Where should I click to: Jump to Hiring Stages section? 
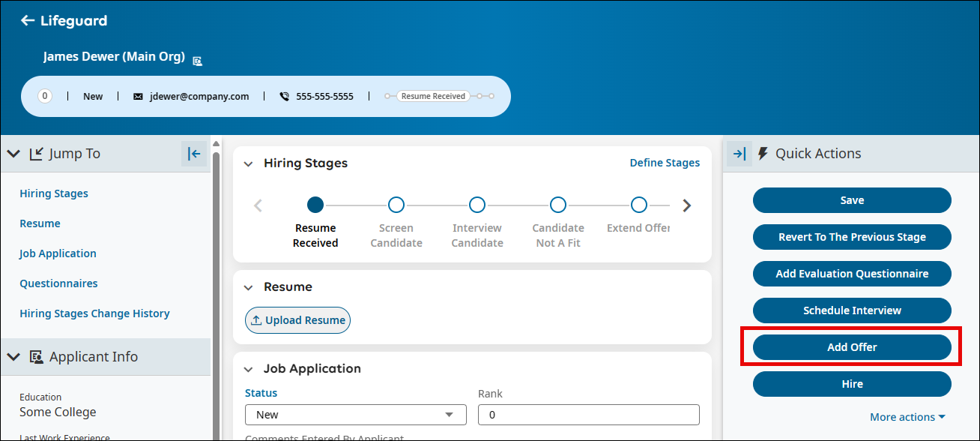tap(54, 193)
